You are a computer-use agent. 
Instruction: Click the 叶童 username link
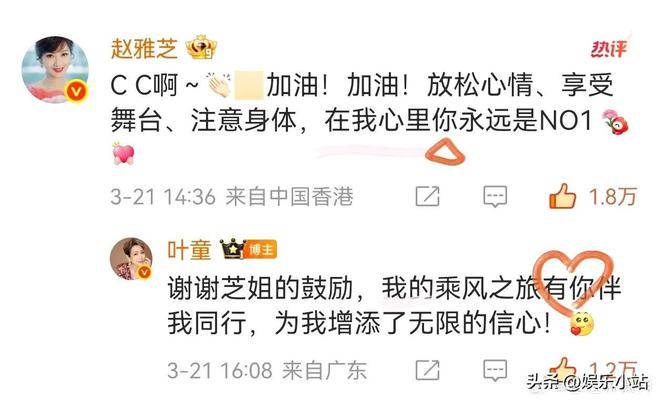pyautogui.click(x=189, y=250)
